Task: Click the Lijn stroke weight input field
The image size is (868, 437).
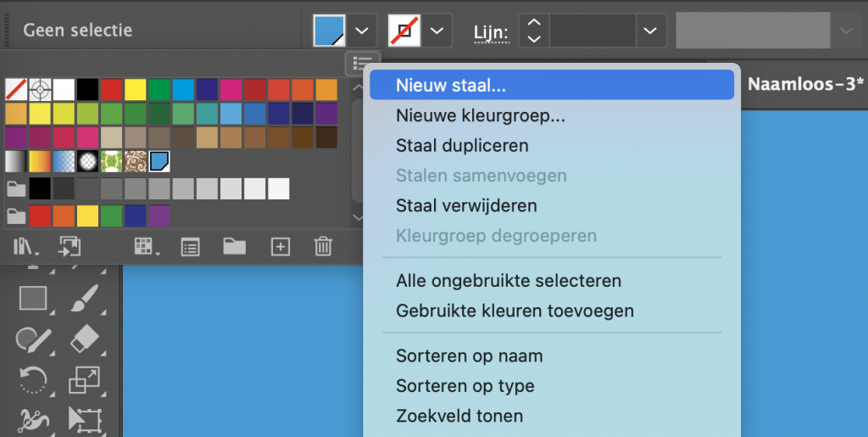Action: (x=593, y=31)
